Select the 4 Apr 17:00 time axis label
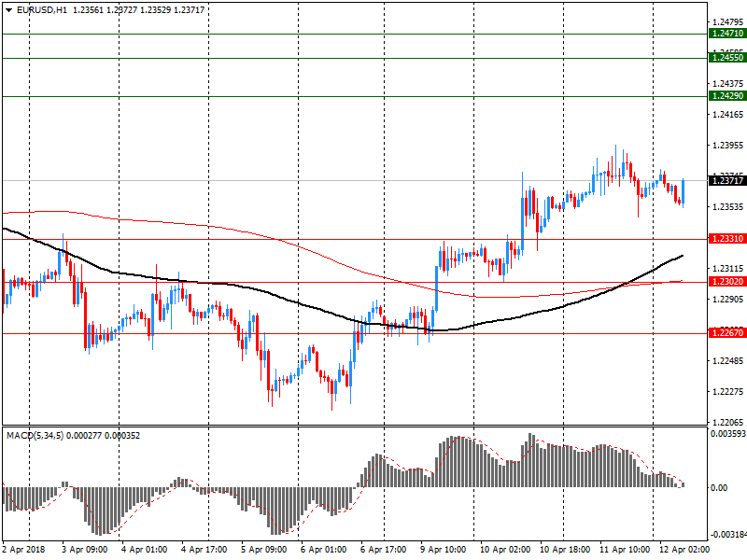The image size is (747, 560). coord(204,550)
